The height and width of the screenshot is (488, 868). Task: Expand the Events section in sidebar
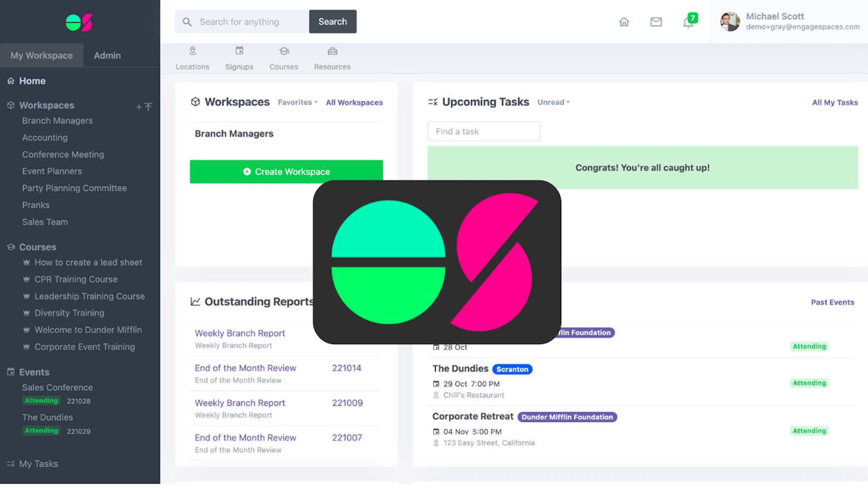[x=34, y=372]
